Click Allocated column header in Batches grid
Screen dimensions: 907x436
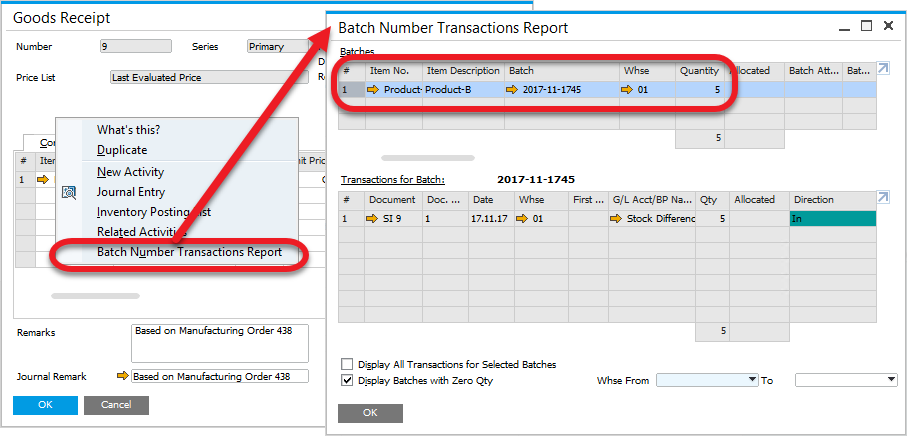[754, 71]
